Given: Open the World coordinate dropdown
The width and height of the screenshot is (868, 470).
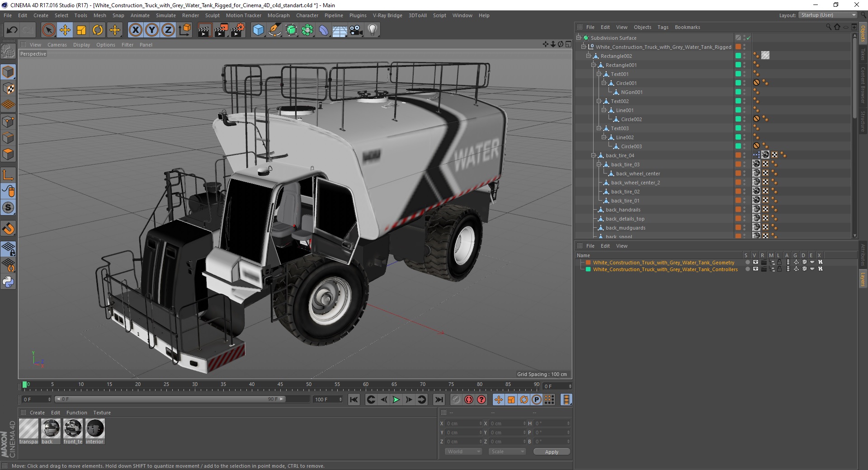Looking at the screenshot, I should tap(463, 451).
